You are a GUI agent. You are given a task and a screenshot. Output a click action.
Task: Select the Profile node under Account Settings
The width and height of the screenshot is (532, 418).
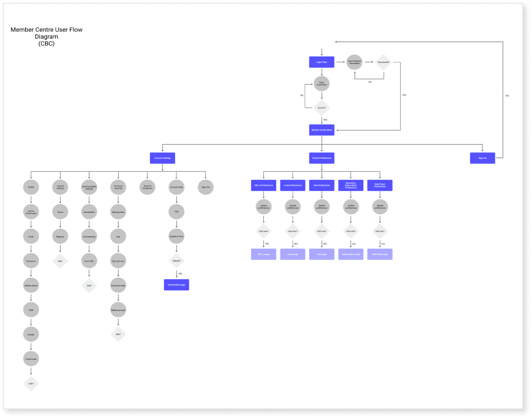pos(31,187)
